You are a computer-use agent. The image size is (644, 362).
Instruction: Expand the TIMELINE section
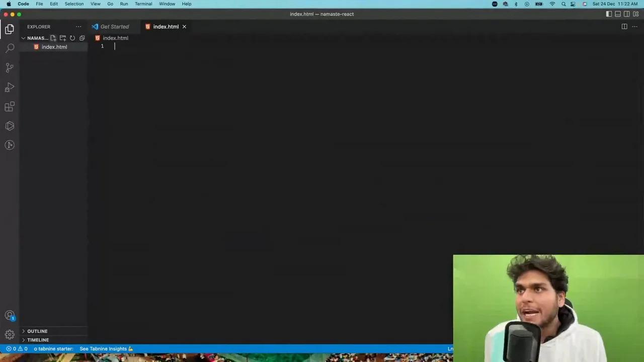38,340
